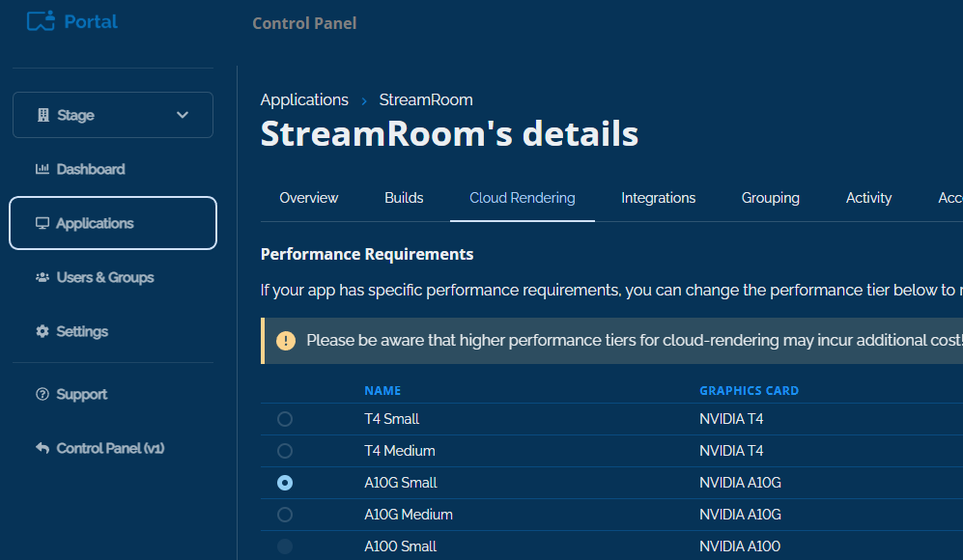
Task: Select the T4 Small radio button
Action: click(x=285, y=419)
